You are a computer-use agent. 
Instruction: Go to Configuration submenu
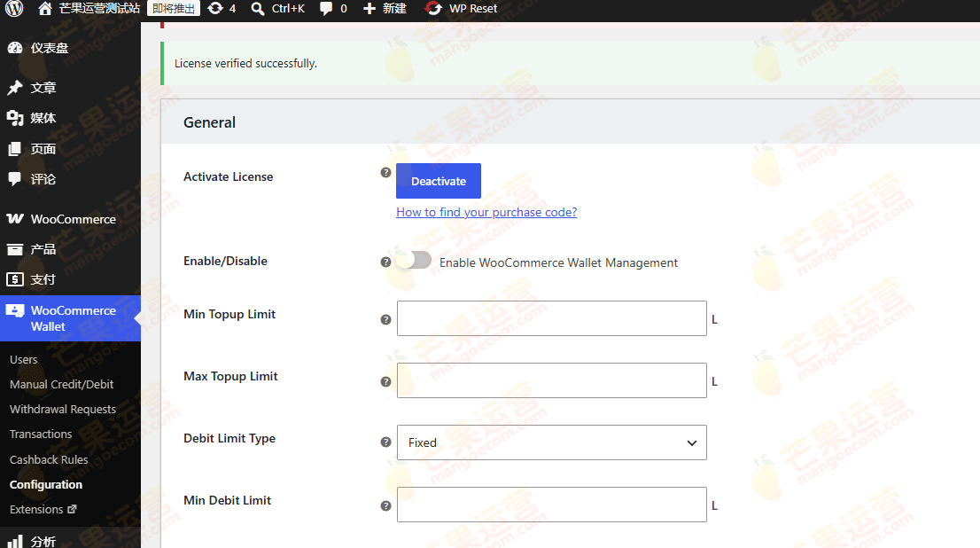click(45, 485)
